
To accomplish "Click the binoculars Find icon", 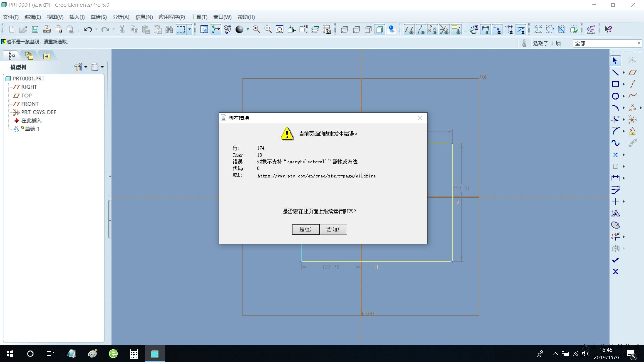I will 169,29.
